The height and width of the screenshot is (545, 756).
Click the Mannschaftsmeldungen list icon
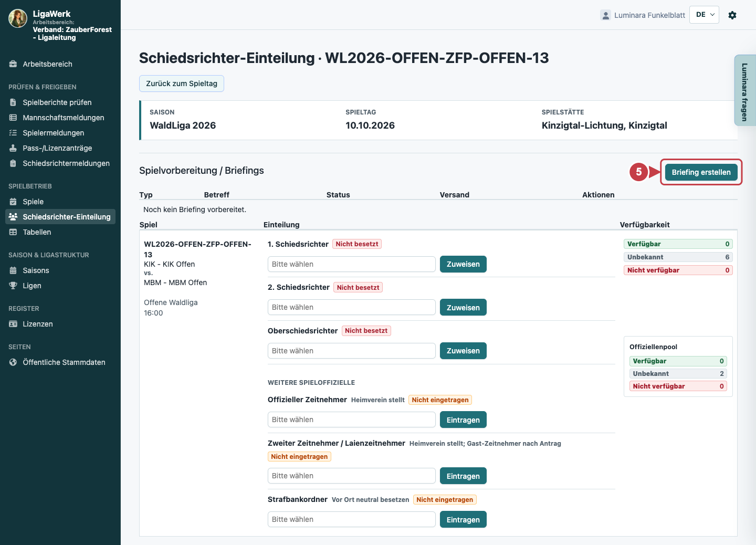13,118
